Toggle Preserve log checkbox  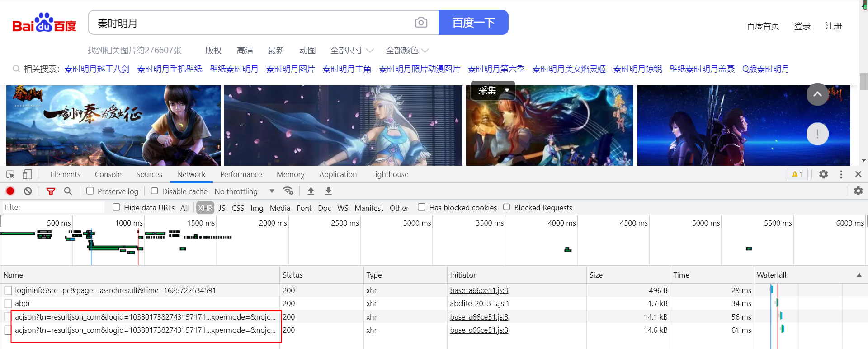point(90,191)
